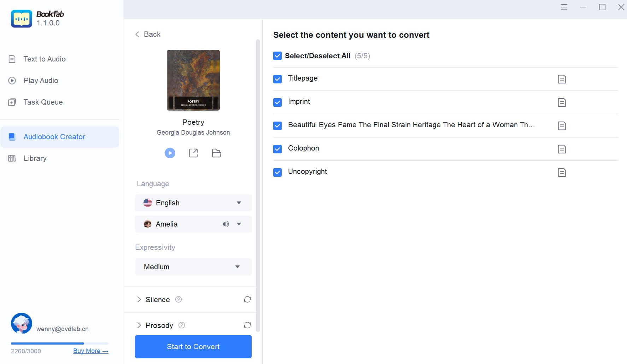Select Audiobook Creator
627x364 pixels.
click(60, 137)
